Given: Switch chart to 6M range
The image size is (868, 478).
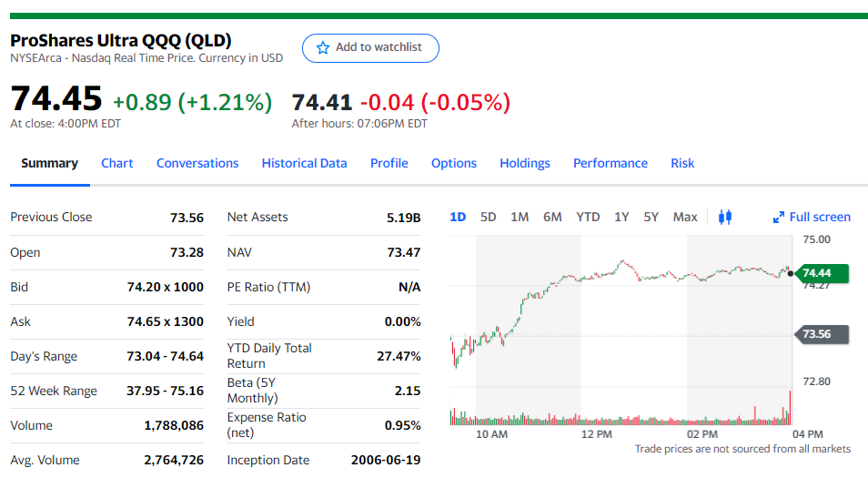Looking at the screenshot, I should pos(552,217).
